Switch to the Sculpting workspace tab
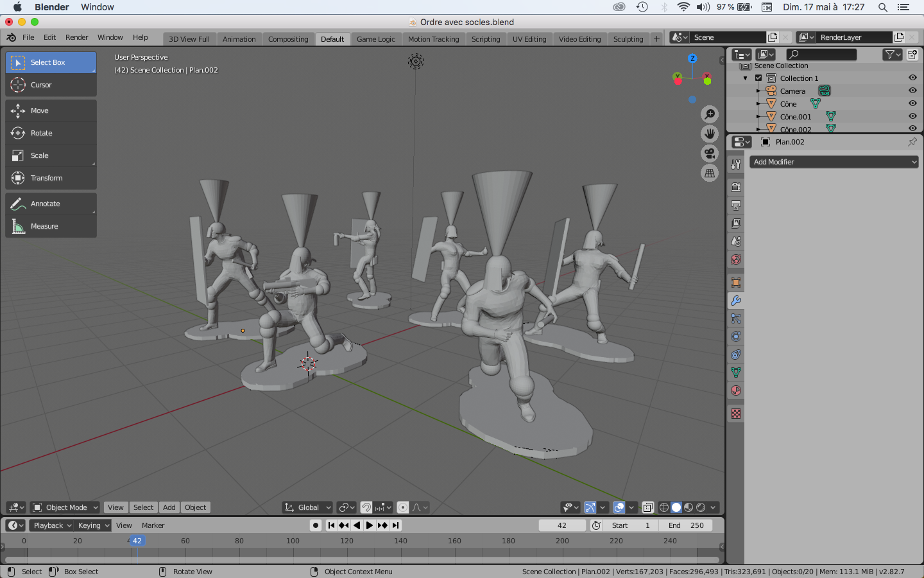 tap(628, 39)
